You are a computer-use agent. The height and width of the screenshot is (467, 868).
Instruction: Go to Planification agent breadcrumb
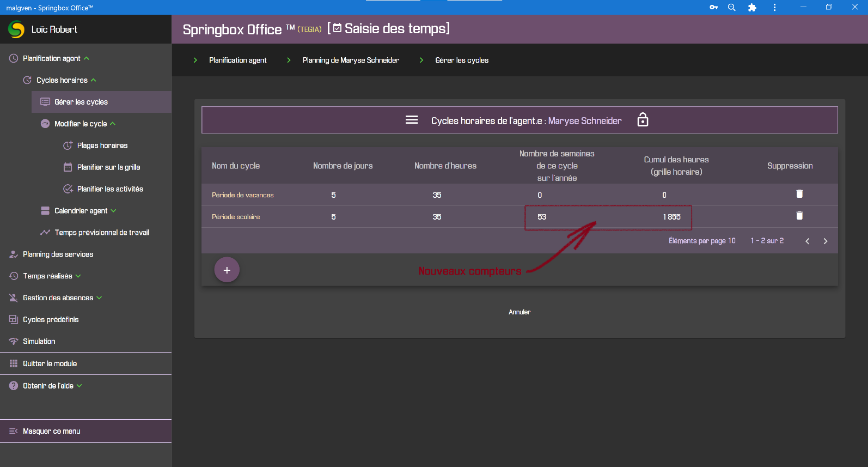pos(238,60)
